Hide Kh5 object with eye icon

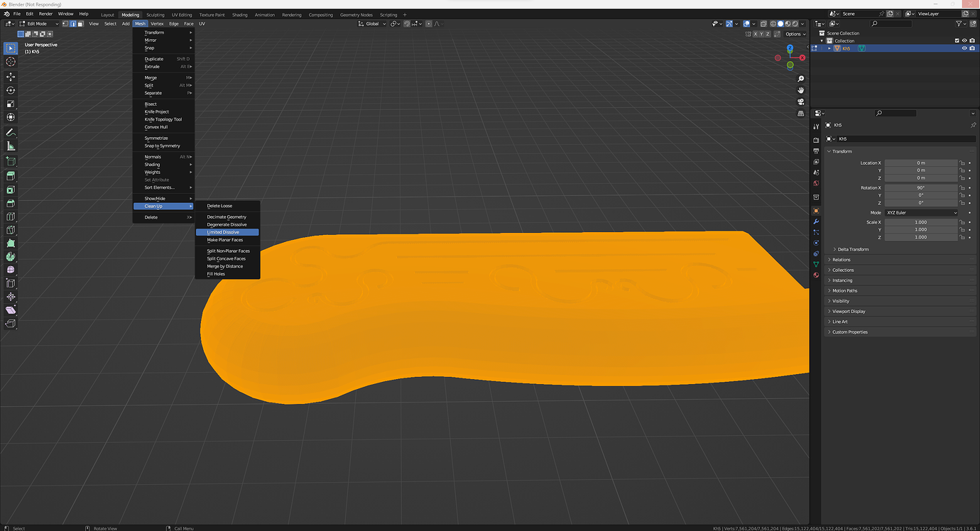point(964,48)
